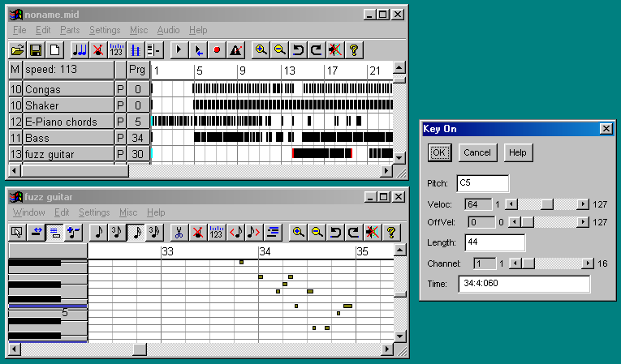Screen dimensions: 621x364
Task: Click Cancel in the Key On dialog
Action: pyautogui.click(x=477, y=152)
